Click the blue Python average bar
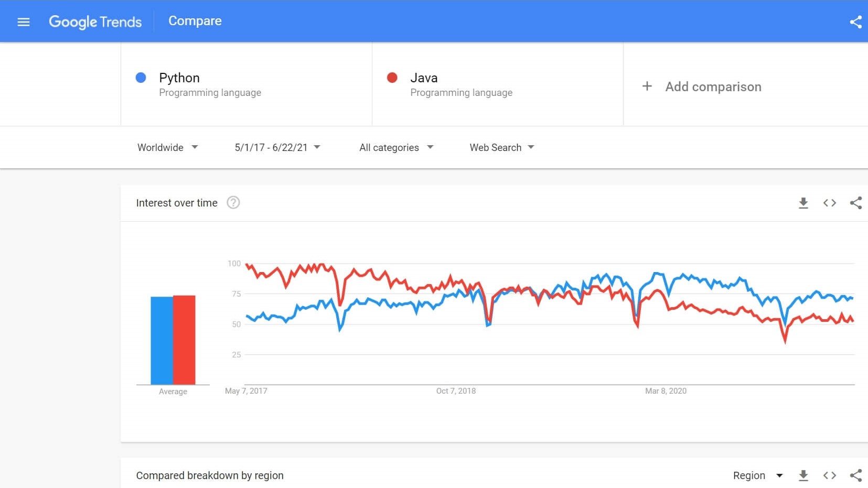Image resolution: width=868 pixels, height=488 pixels. pyautogui.click(x=162, y=340)
